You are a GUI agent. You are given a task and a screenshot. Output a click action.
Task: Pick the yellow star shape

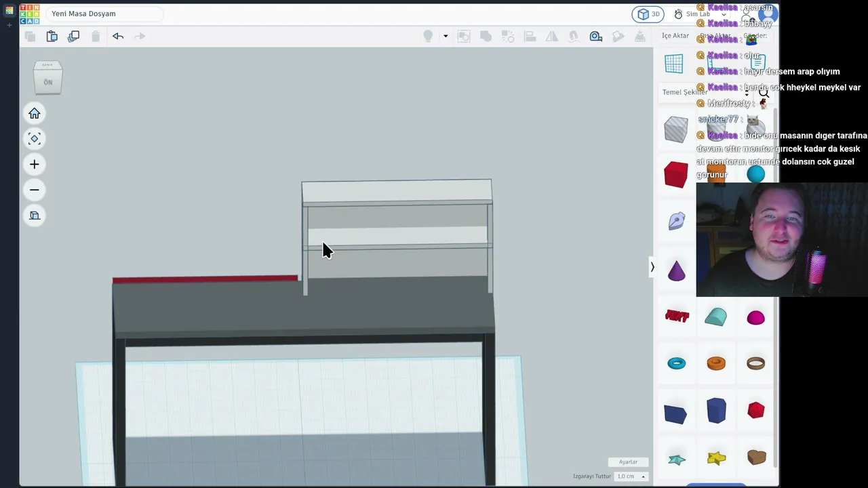coord(716,459)
